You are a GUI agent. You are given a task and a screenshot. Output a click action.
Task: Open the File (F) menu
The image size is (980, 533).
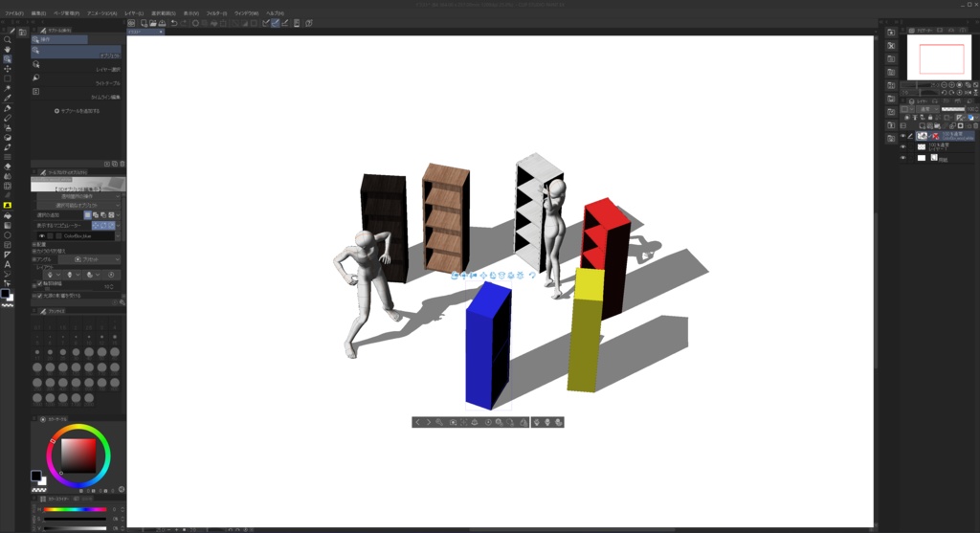[x=13, y=13]
